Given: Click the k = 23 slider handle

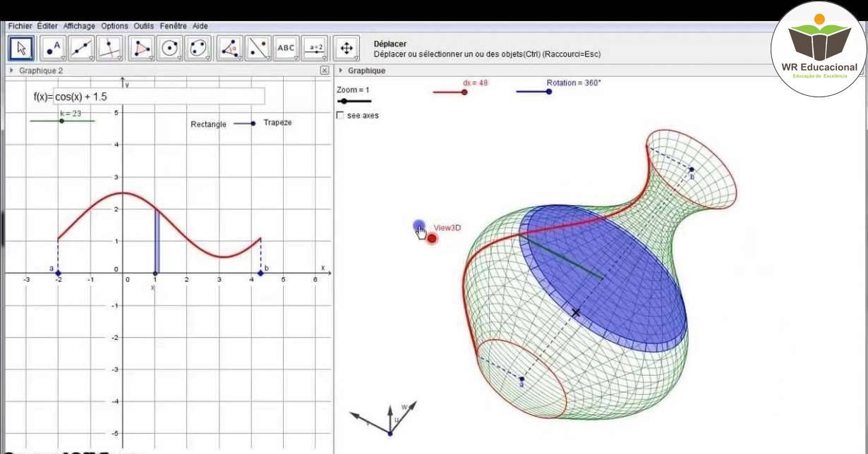Looking at the screenshot, I should [61, 121].
